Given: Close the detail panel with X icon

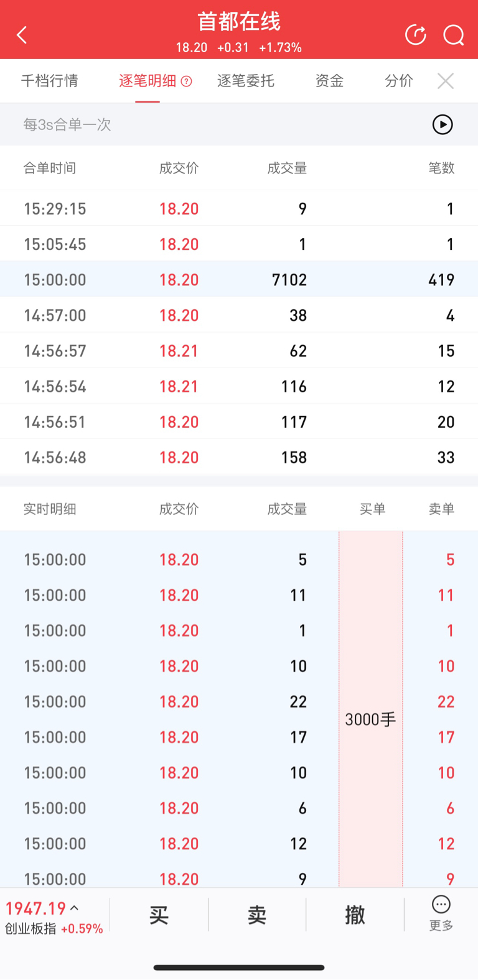Looking at the screenshot, I should (x=445, y=81).
